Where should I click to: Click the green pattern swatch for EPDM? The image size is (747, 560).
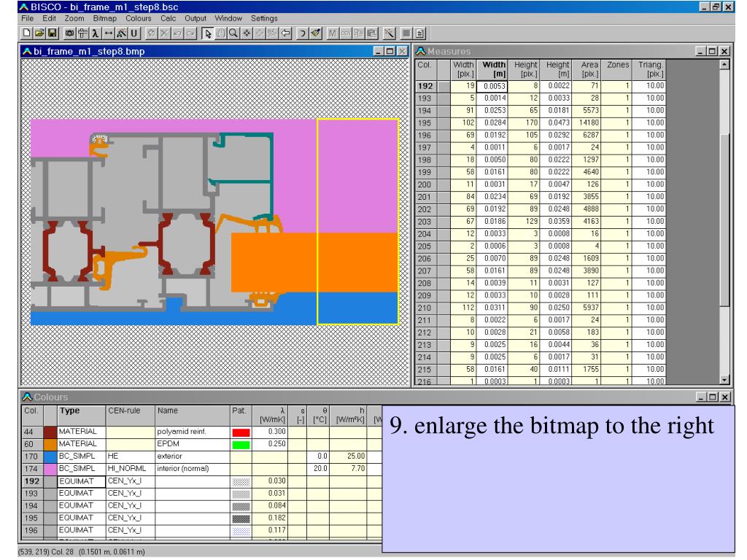pos(241,445)
